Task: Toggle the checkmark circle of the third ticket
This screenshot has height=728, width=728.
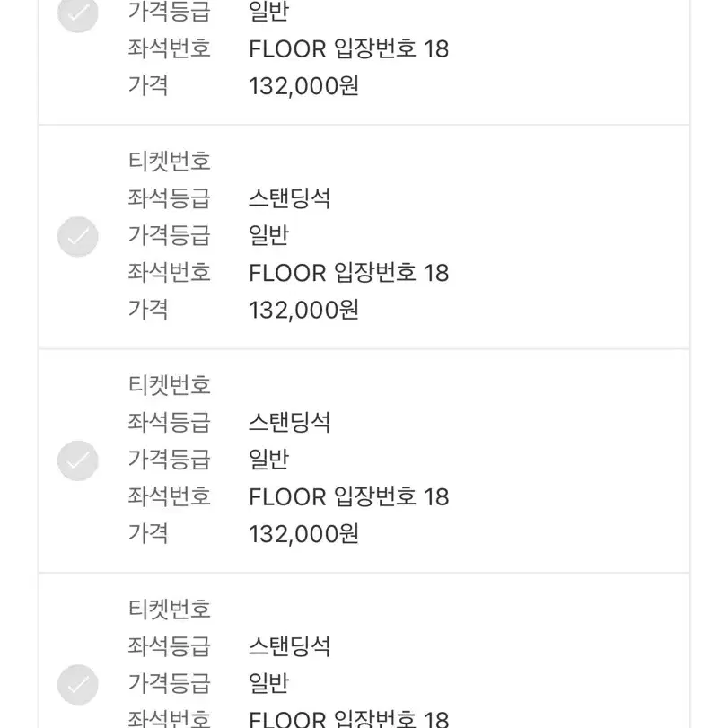Action: [x=77, y=460]
